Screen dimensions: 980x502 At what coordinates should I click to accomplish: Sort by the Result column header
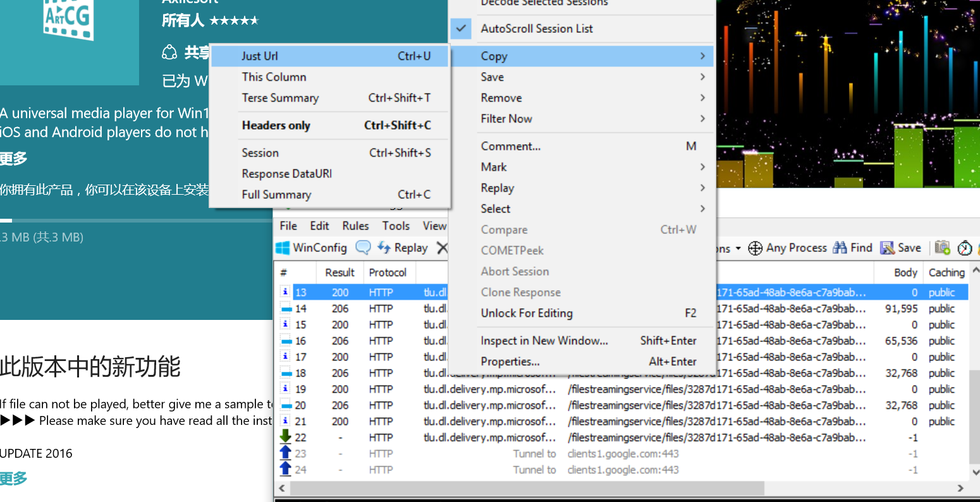[340, 272]
